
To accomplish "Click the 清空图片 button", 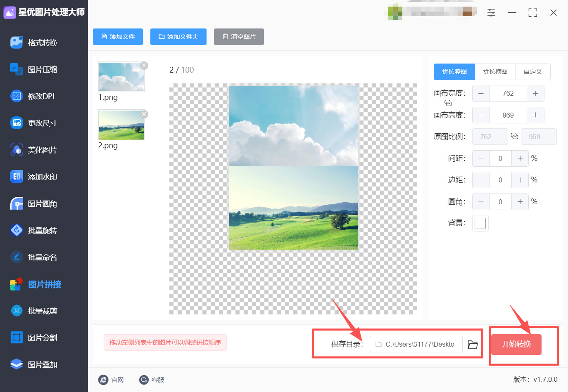I will click(x=239, y=37).
